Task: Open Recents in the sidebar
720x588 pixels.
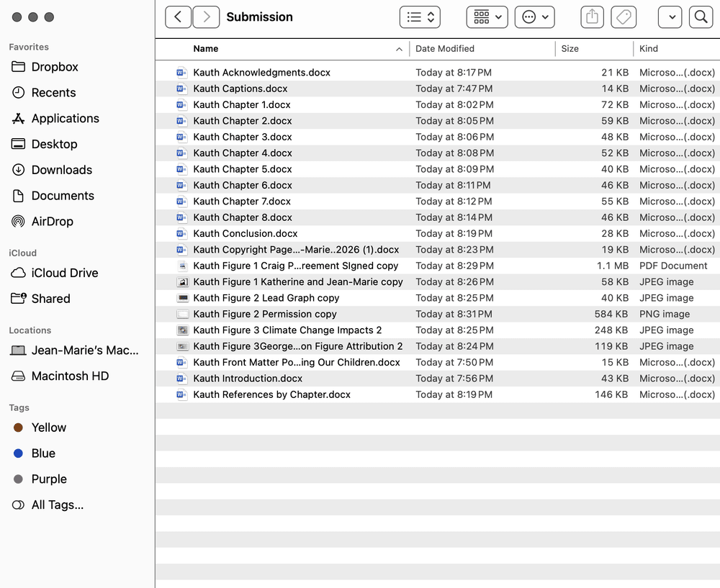Action: (x=53, y=93)
